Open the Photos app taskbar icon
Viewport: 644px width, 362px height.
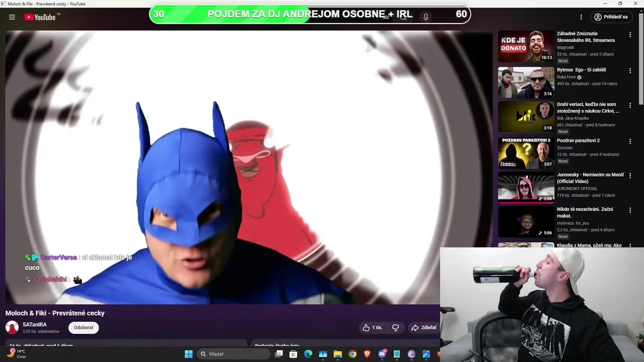point(426,354)
